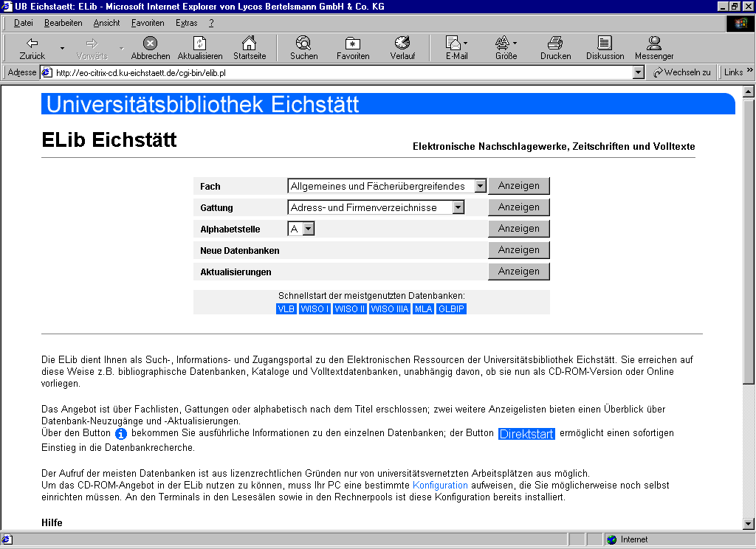Click the scrollbar down arrow
The width and height of the screenshot is (756, 549).
[749, 523]
